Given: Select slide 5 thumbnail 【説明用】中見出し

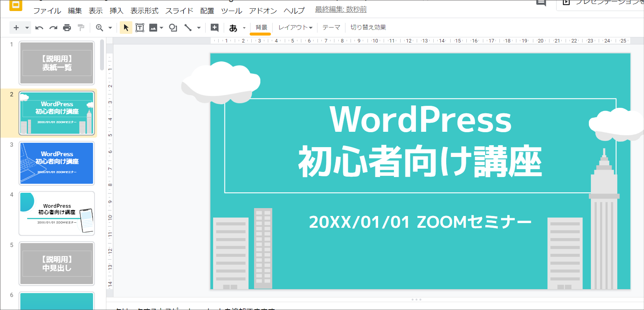Looking at the screenshot, I should (x=57, y=263).
